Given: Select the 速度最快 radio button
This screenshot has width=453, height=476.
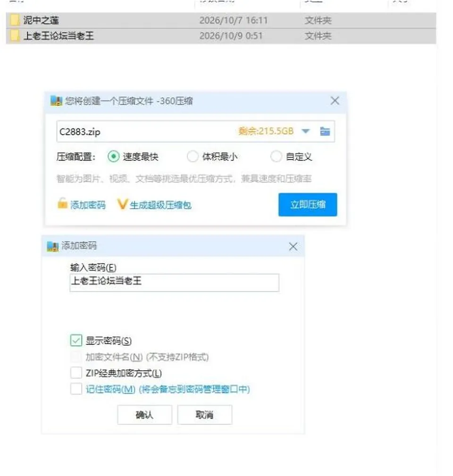Looking at the screenshot, I should 113,157.
